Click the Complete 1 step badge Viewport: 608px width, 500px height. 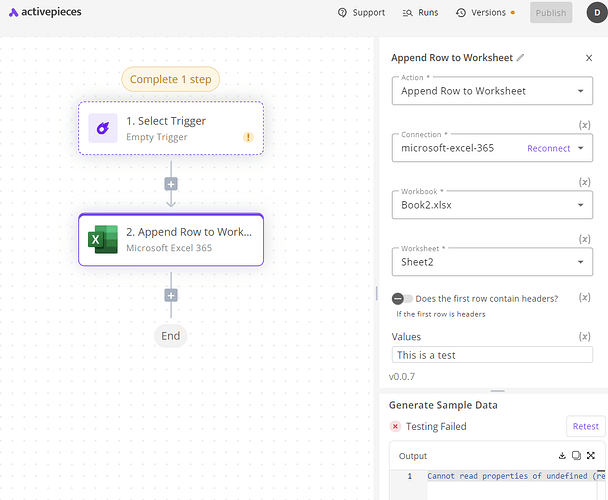click(x=171, y=79)
